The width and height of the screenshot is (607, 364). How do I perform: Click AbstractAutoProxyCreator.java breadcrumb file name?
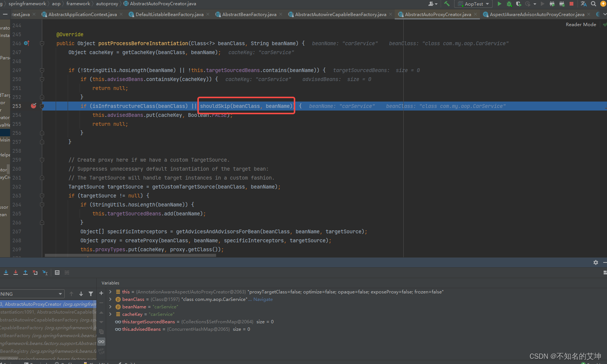tap(163, 4)
